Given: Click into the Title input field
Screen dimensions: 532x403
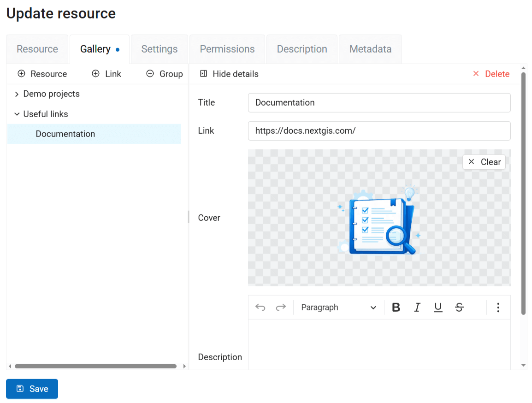Looking at the screenshot, I should click(379, 103).
